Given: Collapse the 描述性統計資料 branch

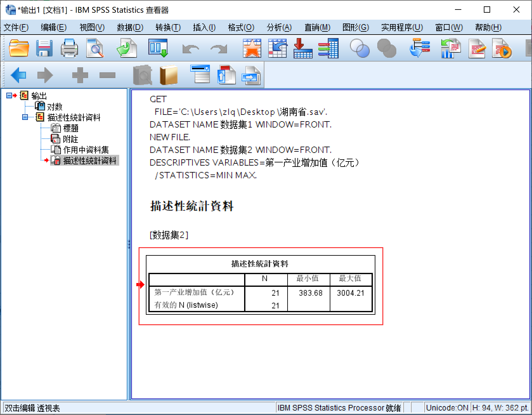Looking at the screenshot, I should 25,117.
